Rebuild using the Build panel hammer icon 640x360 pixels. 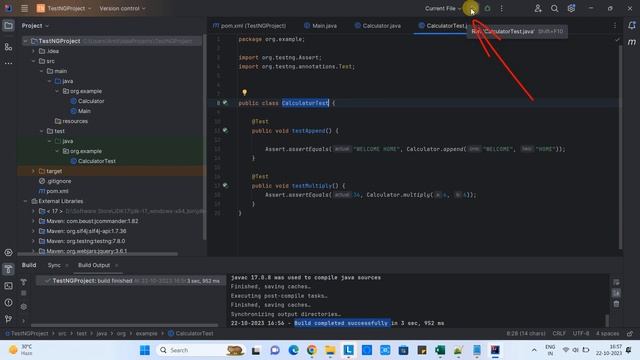(24, 282)
